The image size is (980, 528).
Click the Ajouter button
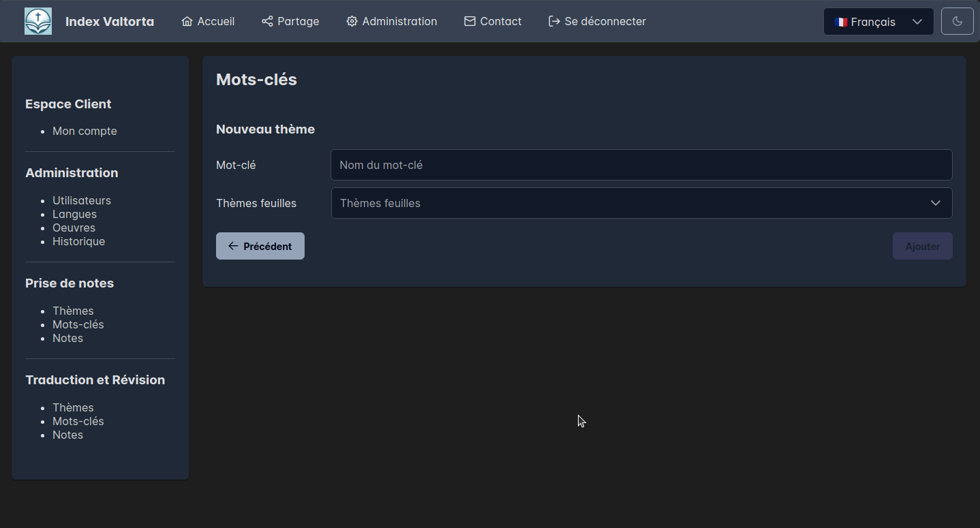coord(922,247)
